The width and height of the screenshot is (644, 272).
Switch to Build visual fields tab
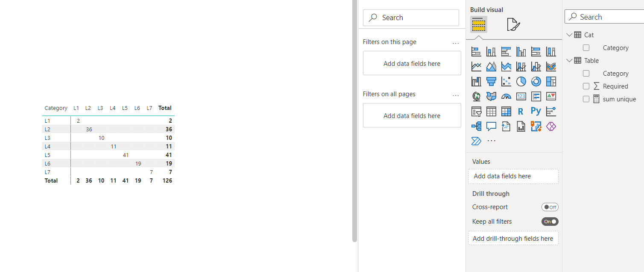tap(479, 25)
